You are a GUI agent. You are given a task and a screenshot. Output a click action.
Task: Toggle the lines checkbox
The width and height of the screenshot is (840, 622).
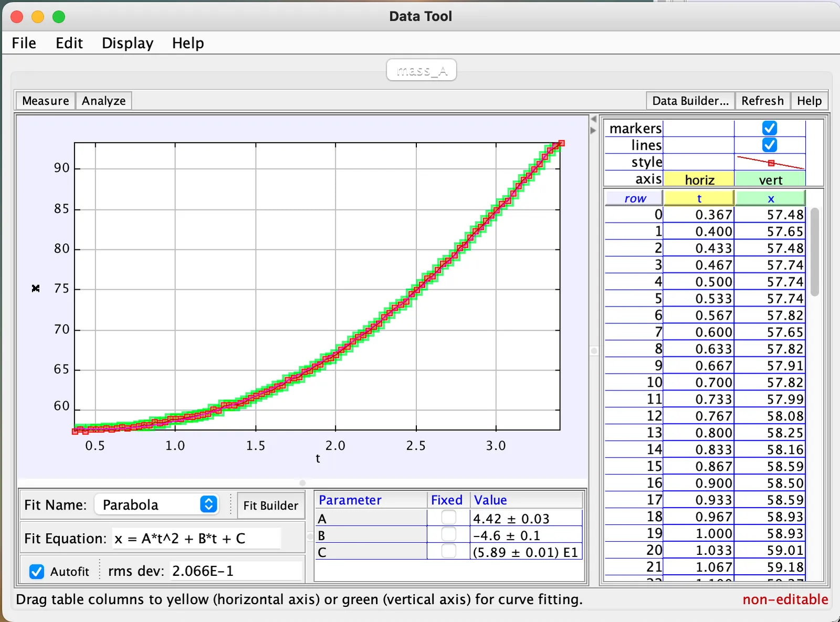click(770, 145)
